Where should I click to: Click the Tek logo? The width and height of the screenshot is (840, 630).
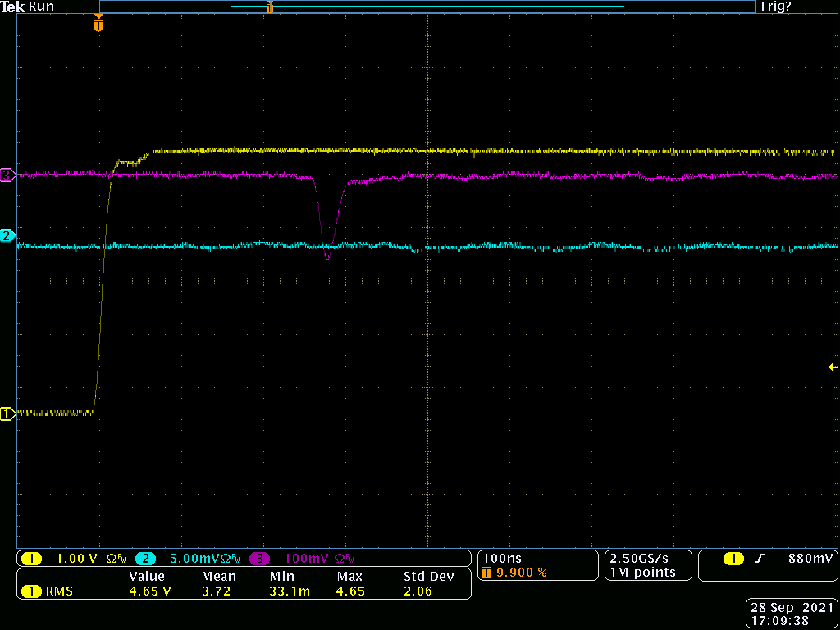pos(13,7)
